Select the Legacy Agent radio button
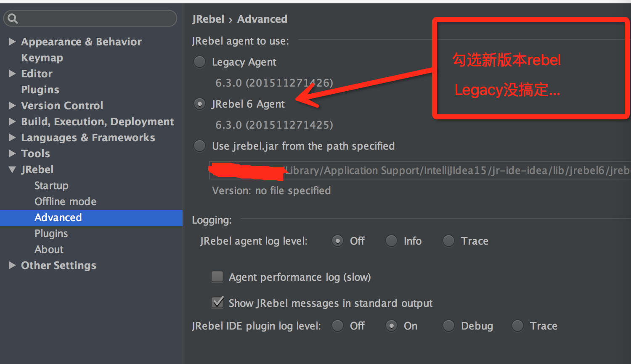The width and height of the screenshot is (631, 364). (199, 62)
